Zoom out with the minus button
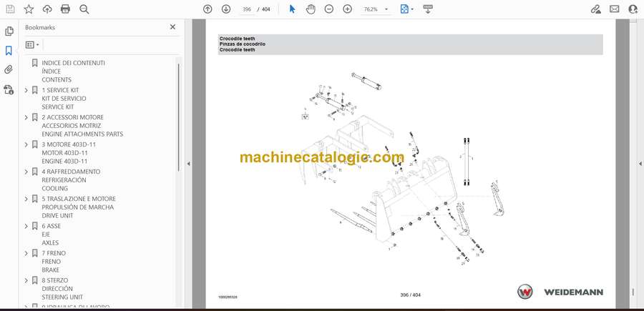The image size is (644, 311). point(329,9)
